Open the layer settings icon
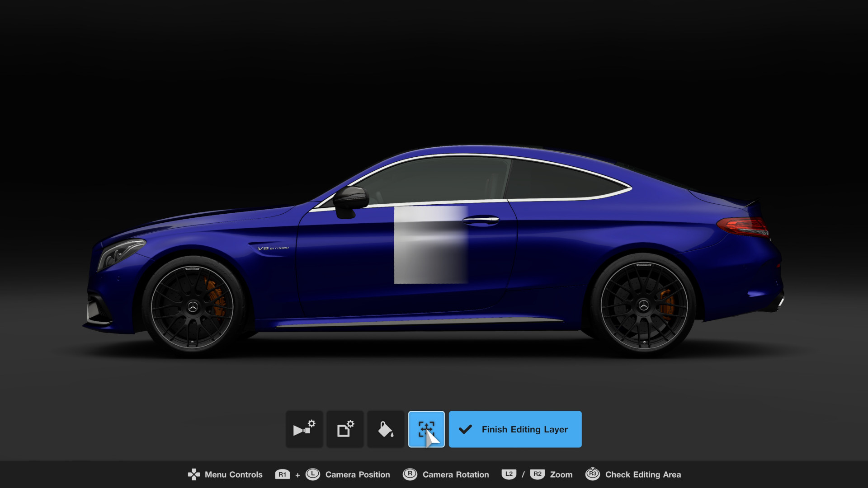Screen dimensions: 868x488 coord(344,429)
